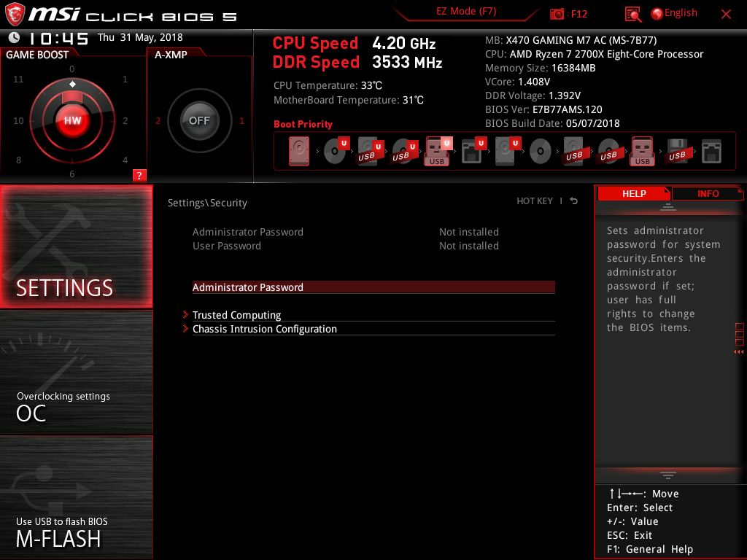The image size is (747, 560).
Task: Click the 'Not installed' value for Administrator Password
Action: (x=469, y=232)
